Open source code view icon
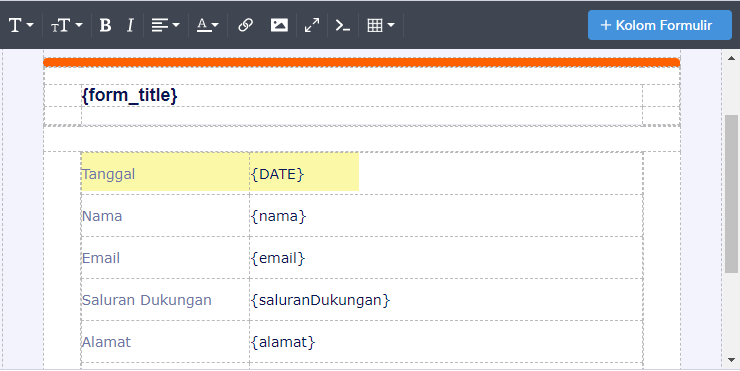The height and width of the screenshot is (371, 740). 343,25
